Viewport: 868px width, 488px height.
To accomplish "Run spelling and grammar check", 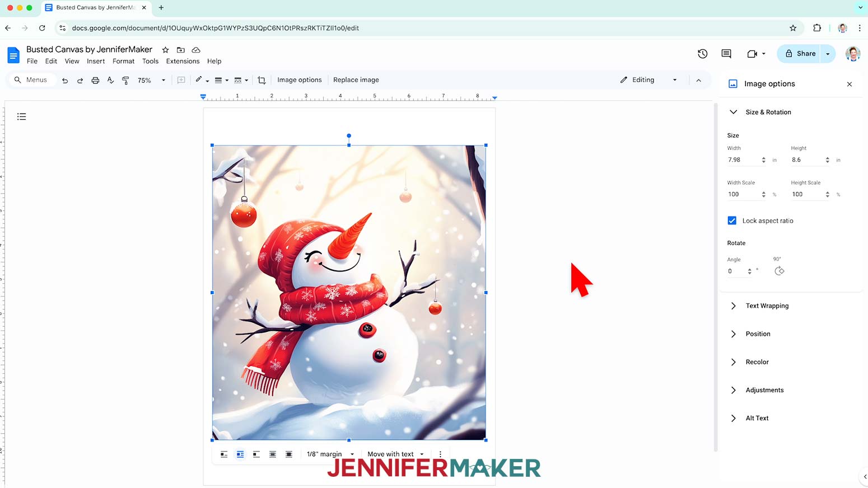I will coord(110,80).
